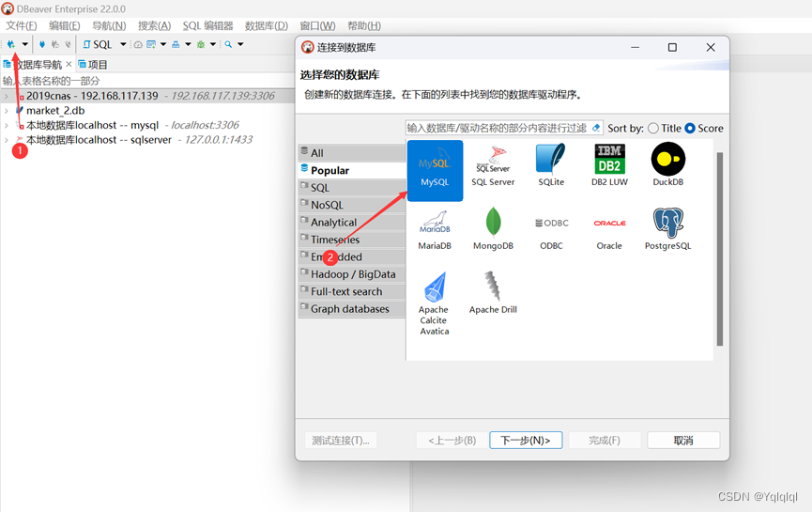Select 2019cnas - 192.168.117.139 connection

(92, 96)
